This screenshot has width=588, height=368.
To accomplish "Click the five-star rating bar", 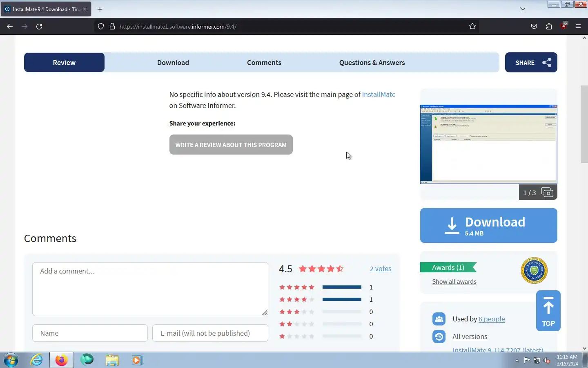I will (x=342, y=287).
